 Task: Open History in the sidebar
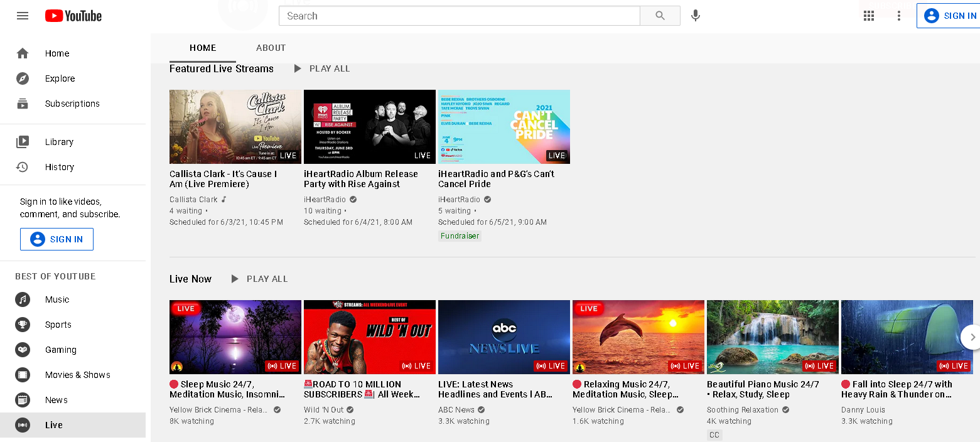coord(59,167)
